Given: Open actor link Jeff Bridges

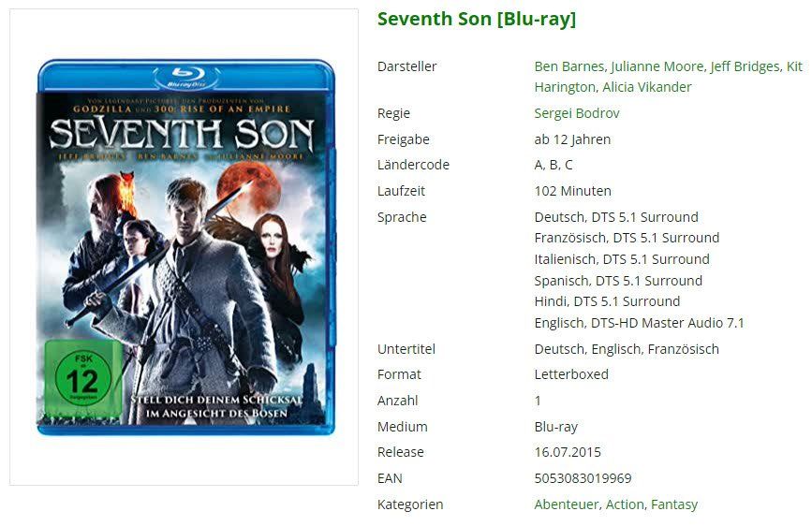Looking at the screenshot, I should (x=745, y=66).
